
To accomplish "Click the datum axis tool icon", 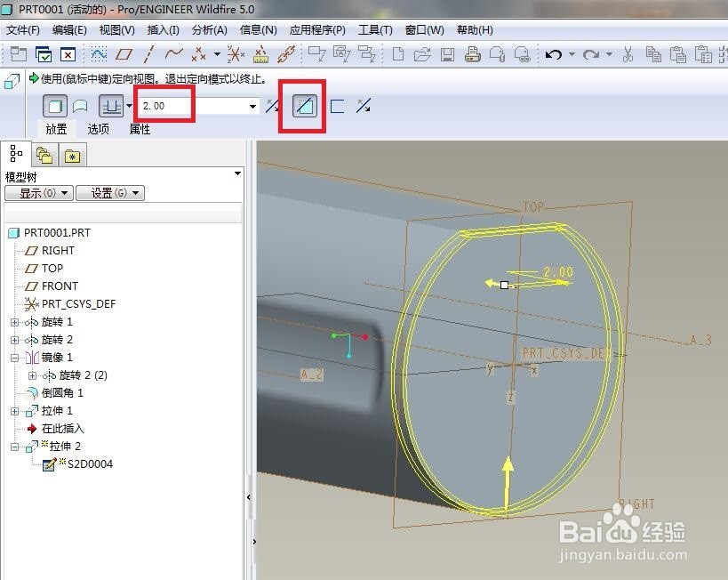I will pyautogui.click(x=148, y=55).
